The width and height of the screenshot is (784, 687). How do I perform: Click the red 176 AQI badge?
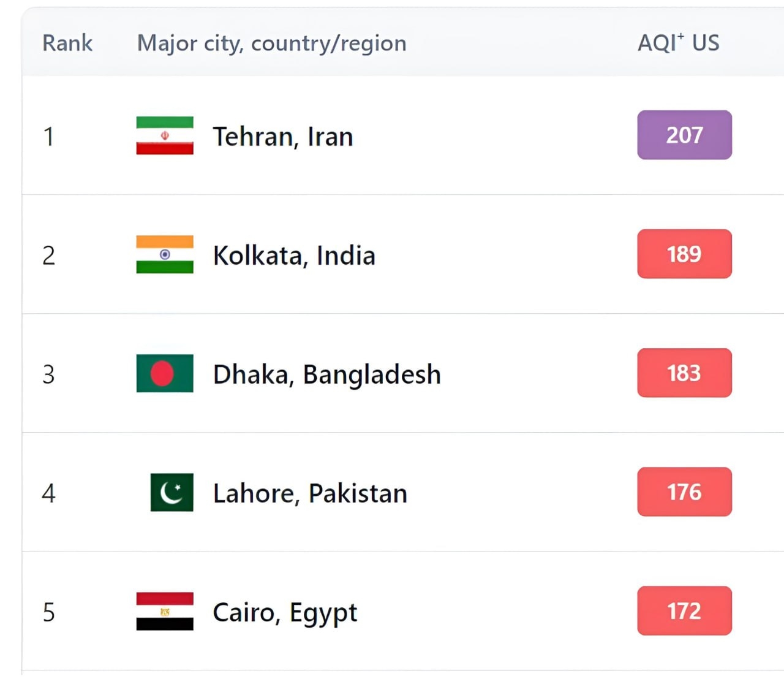coord(684,492)
